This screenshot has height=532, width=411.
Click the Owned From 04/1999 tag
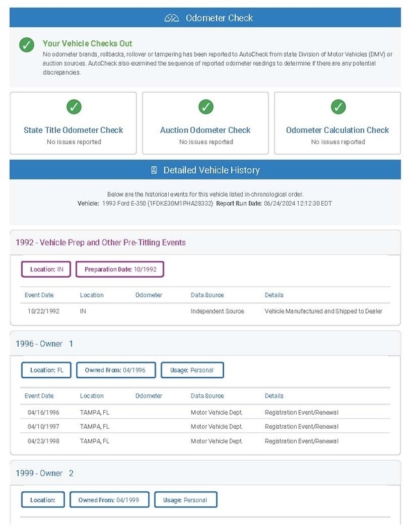pyautogui.click(x=109, y=499)
